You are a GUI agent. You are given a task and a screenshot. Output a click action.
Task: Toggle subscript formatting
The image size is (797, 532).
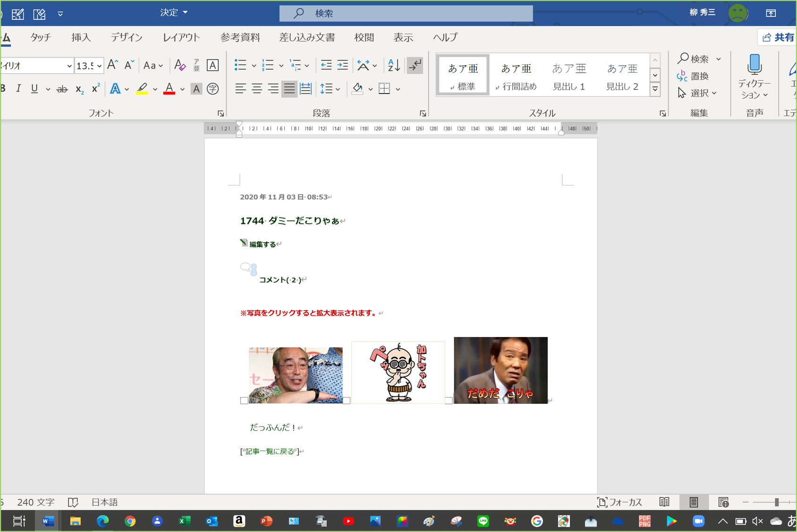79,88
